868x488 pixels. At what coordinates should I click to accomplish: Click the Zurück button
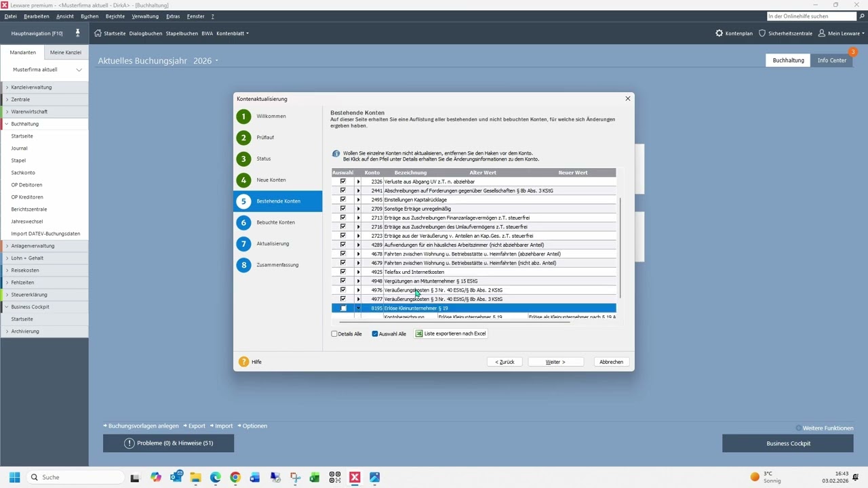click(x=505, y=362)
